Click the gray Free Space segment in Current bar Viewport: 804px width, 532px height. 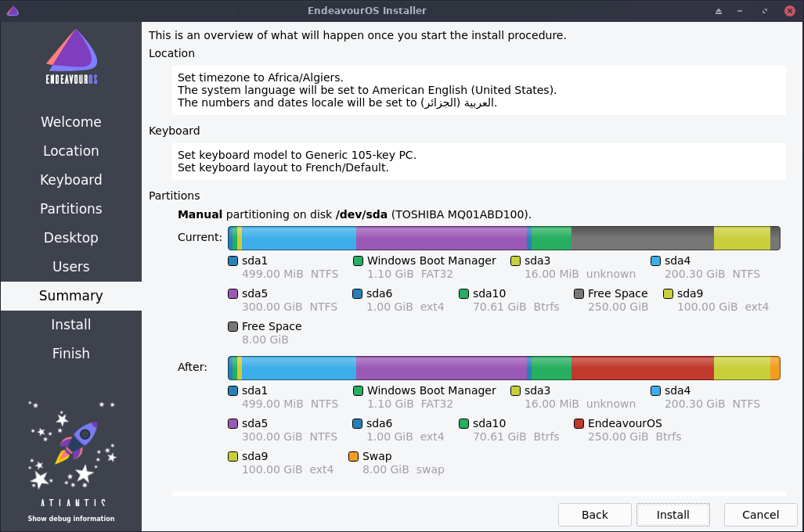[x=642, y=239]
